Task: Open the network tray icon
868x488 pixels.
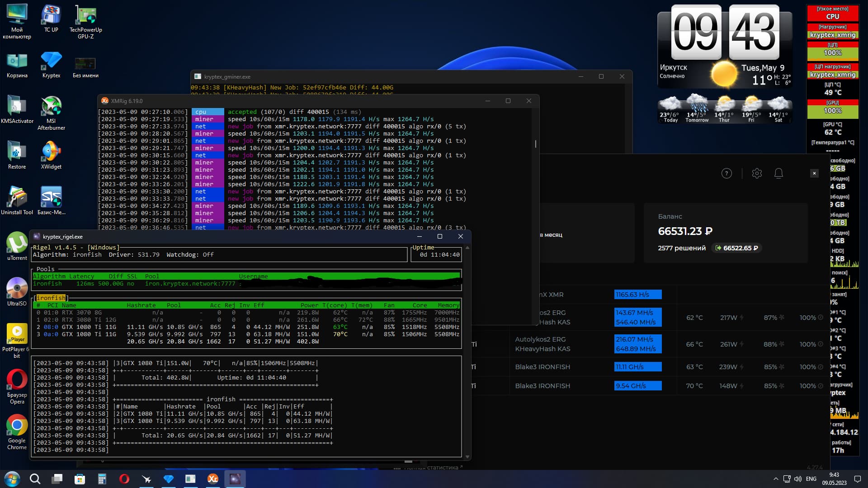Action: [x=787, y=479]
